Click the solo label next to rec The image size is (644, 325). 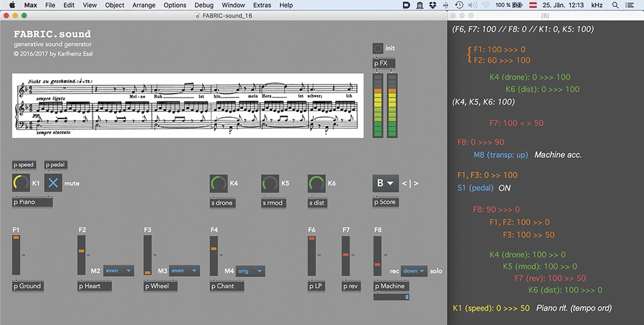click(x=436, y=271)
